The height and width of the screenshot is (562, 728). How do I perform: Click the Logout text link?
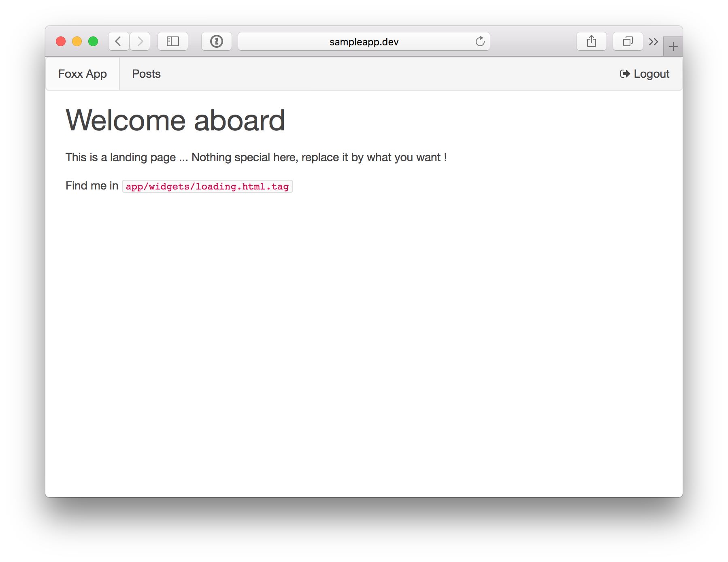651,74
